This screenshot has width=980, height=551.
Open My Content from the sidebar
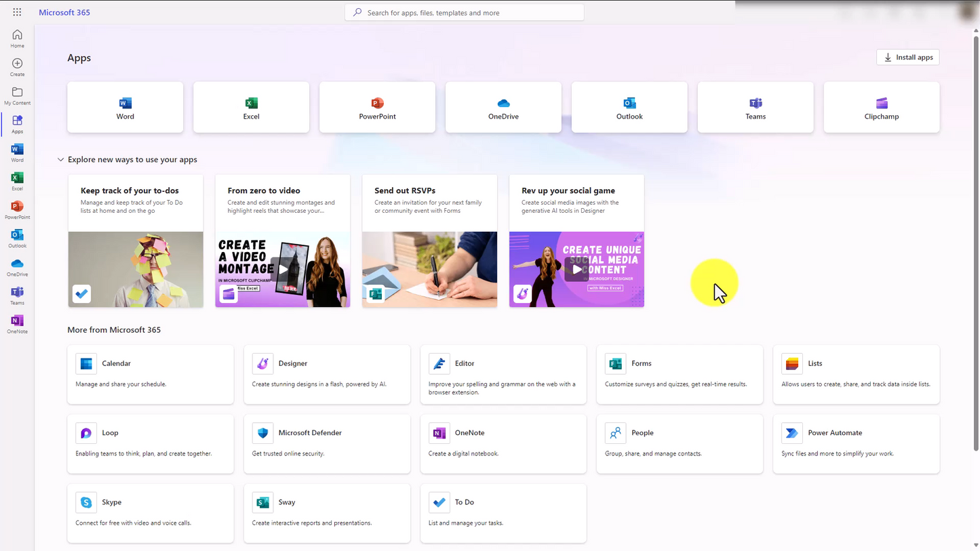point(17,94)
